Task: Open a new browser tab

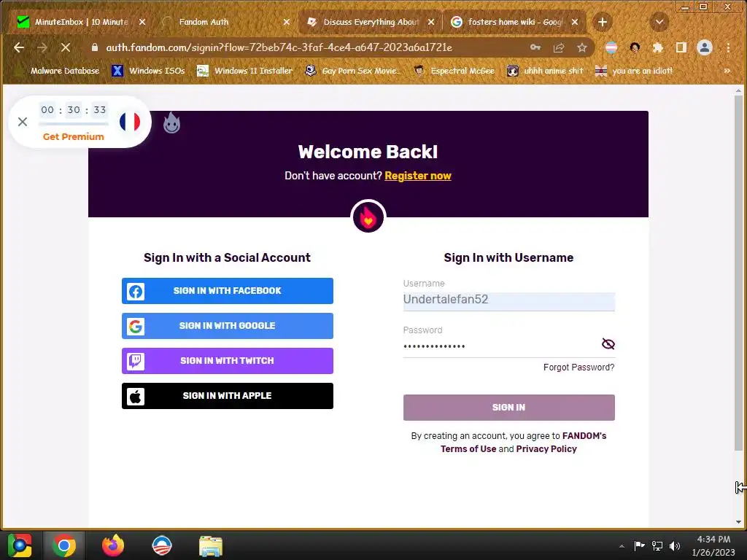Action: (x=602, y=22)
